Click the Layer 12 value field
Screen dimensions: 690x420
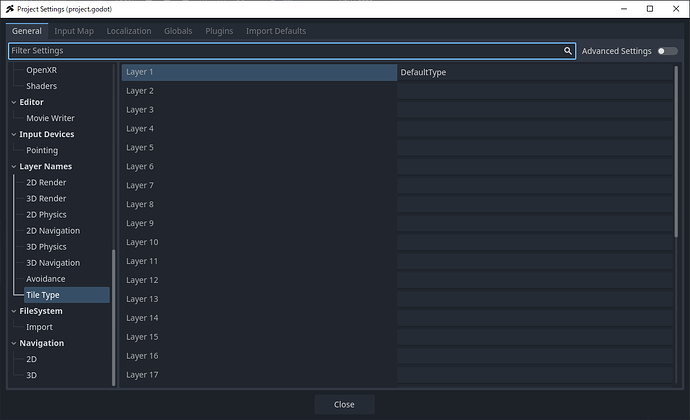pos(535,280)
